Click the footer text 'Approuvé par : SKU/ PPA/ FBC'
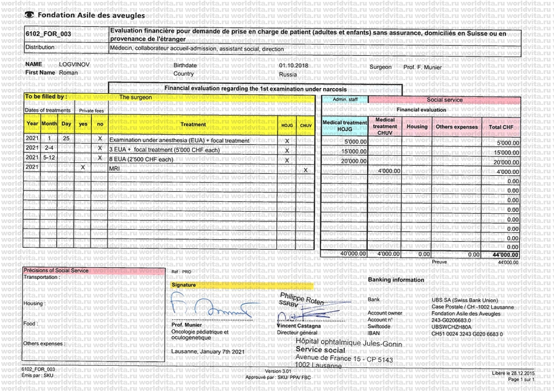 pyautogui.click(x=278, y=378)
